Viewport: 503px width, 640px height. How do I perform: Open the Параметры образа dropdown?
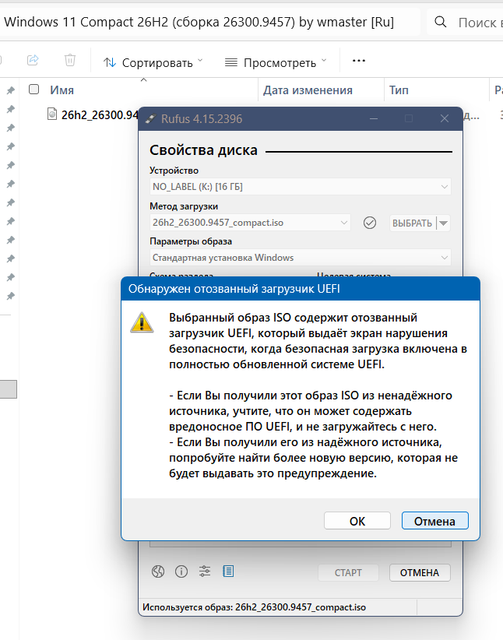point(300,258)
